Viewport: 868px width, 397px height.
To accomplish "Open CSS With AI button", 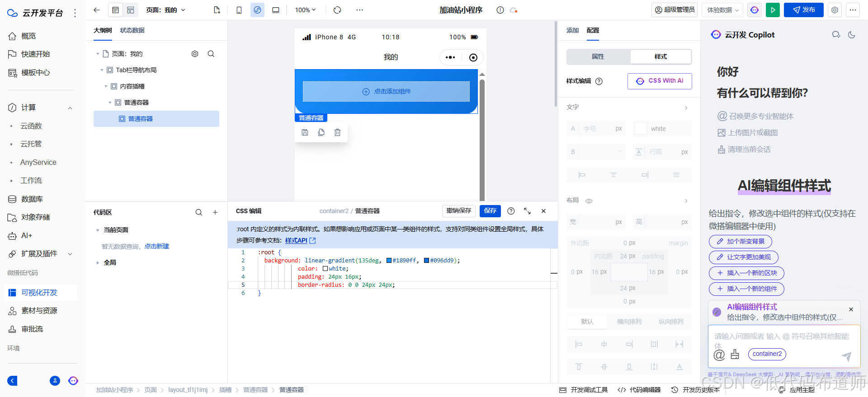I will pyautogui.click(x=660, y=81).
